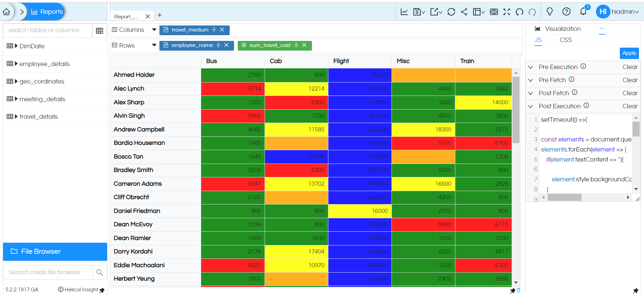
Task: Search tables or columns field
Action: tap(48, 30)
